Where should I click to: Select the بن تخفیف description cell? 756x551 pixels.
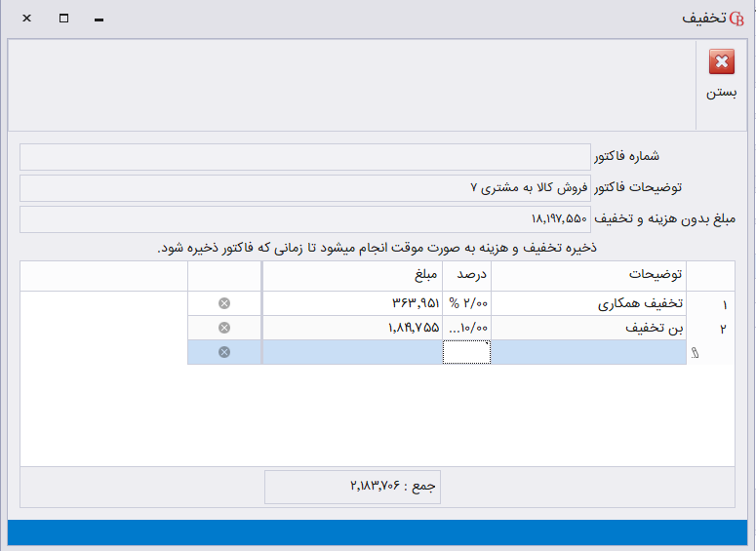pos(588,328)
